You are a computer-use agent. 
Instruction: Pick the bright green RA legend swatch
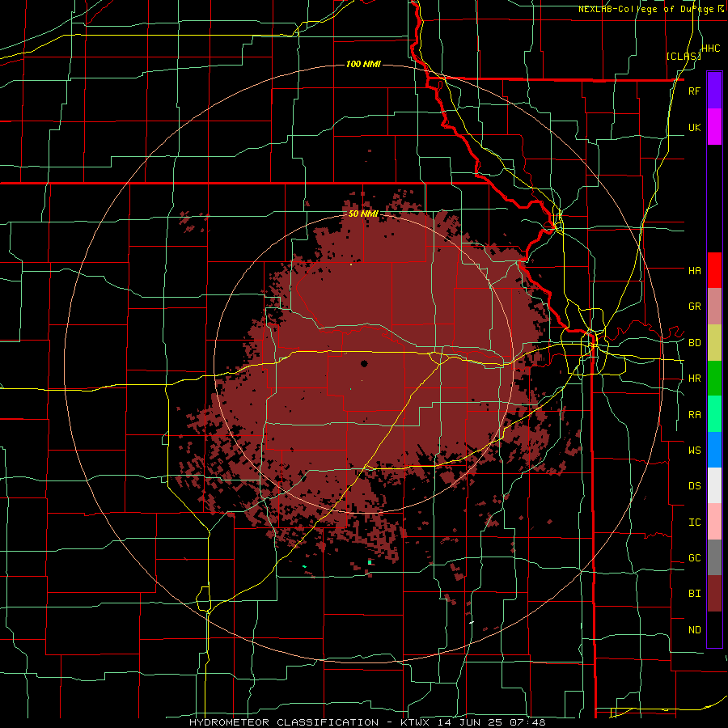tap(714, 414)
